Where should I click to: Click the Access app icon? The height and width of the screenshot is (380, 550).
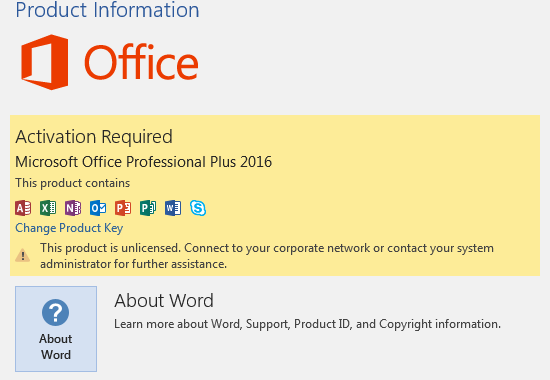pos(23,208)
